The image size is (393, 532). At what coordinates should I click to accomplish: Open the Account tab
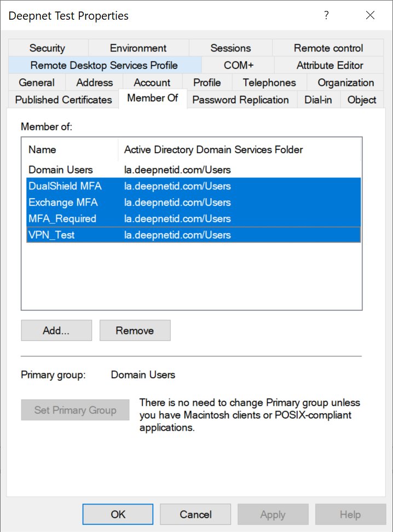tap(152, 83)
